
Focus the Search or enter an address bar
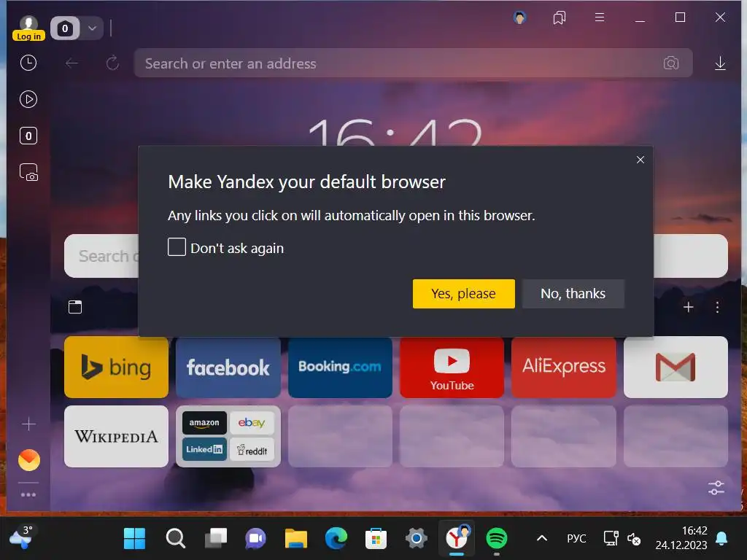pyautogui.click(x=413, y=63)
